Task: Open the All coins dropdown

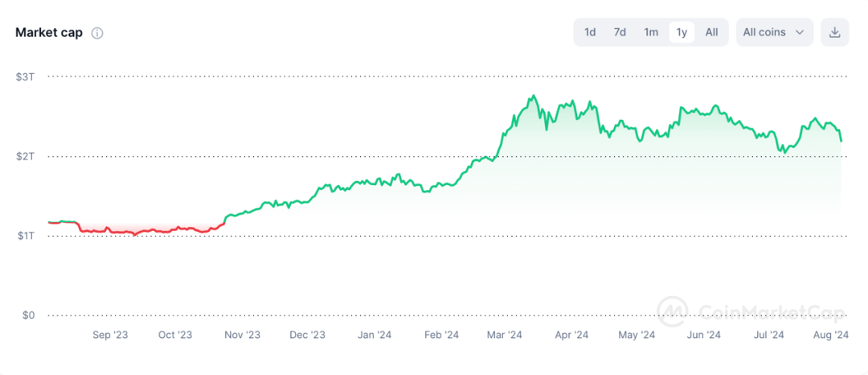Action: (x=774, y=32)
